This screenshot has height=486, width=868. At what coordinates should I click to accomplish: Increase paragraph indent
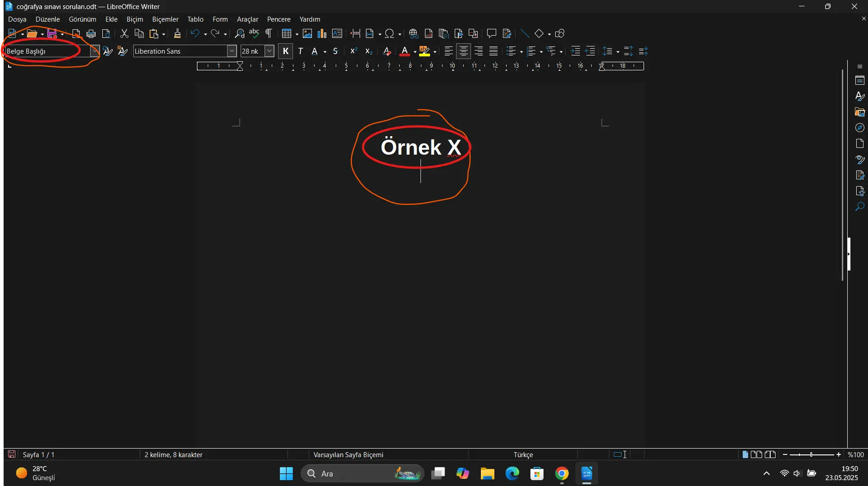(575, 51)
